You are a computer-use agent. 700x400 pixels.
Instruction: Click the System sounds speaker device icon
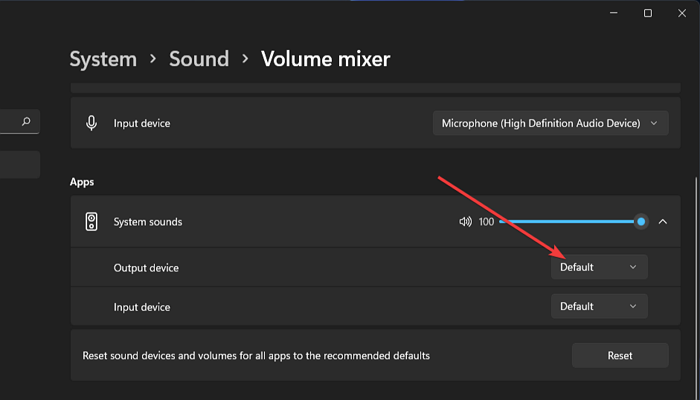tap(92, 222)
